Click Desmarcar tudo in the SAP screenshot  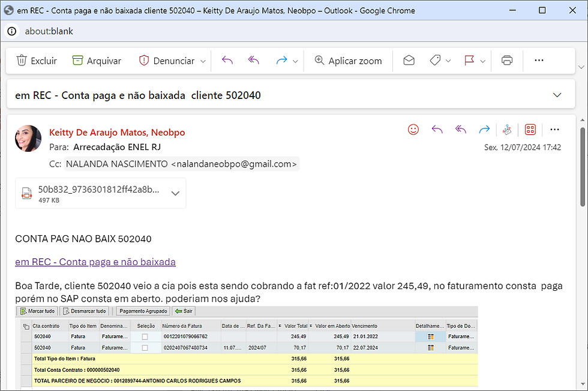click(x=85, y=311)
